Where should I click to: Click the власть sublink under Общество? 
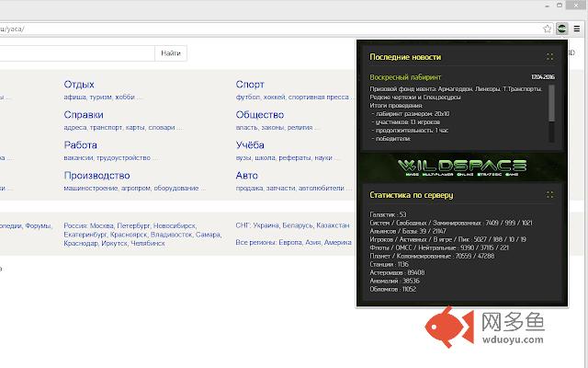tap(247, 127)
